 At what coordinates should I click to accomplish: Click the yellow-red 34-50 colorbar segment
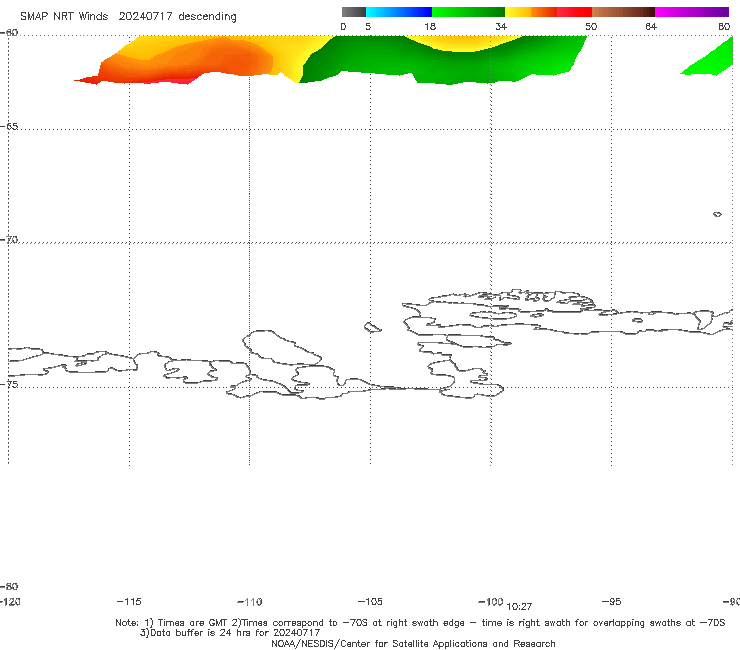pos(548,12)
